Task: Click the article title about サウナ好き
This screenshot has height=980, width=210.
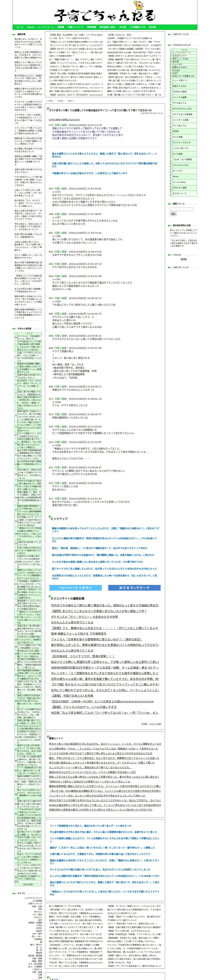Action: click(x=100, y=110)
